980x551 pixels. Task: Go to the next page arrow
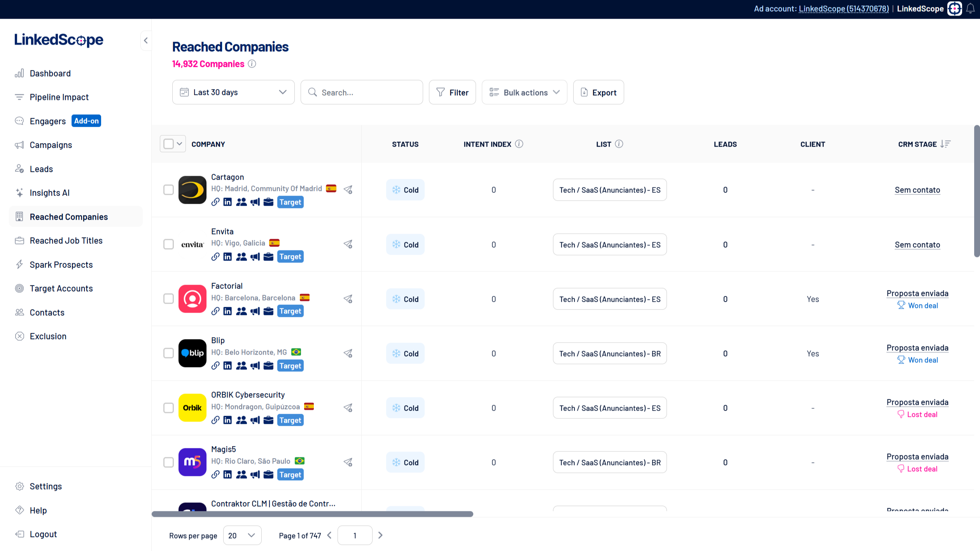[x=380, y=535]
